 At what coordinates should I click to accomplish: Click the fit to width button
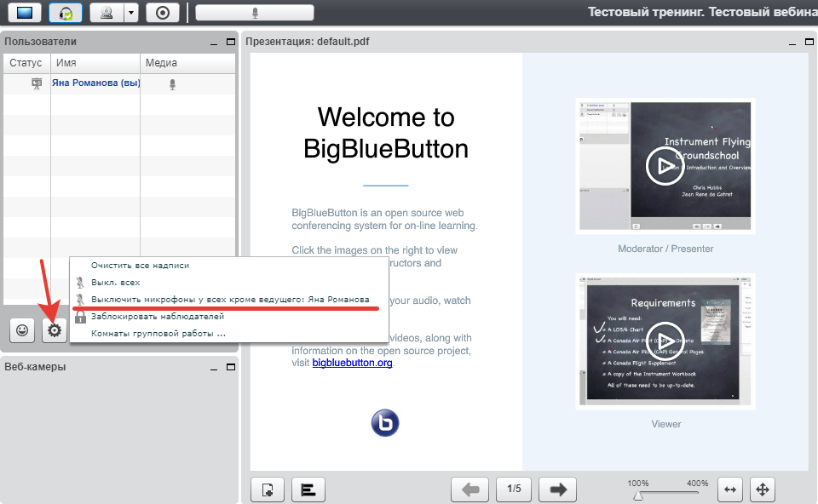click(730, 490)
